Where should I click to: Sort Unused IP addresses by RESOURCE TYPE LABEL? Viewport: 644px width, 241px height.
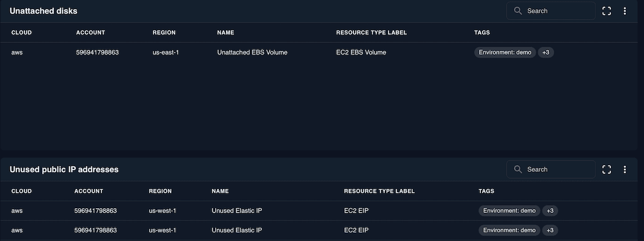379,191
